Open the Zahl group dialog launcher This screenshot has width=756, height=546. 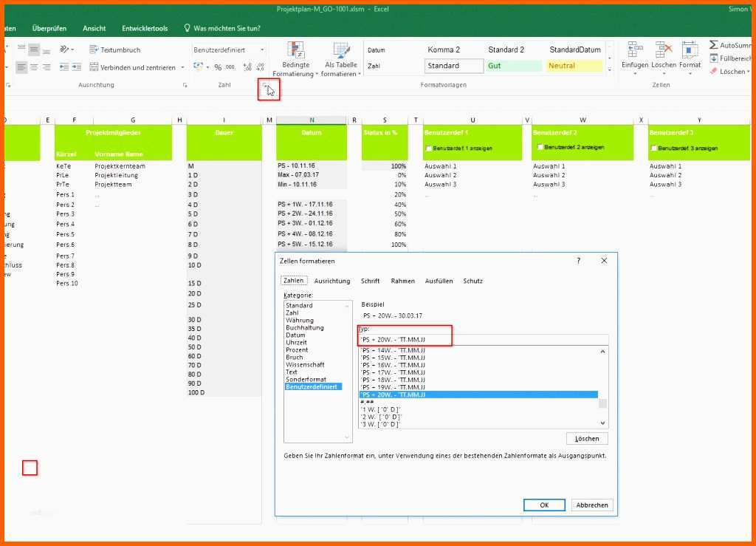pyautogui.click(x=265, y=86)
